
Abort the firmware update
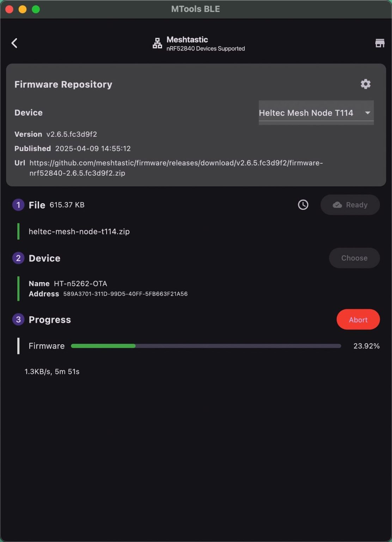click(x=358, y=319)
